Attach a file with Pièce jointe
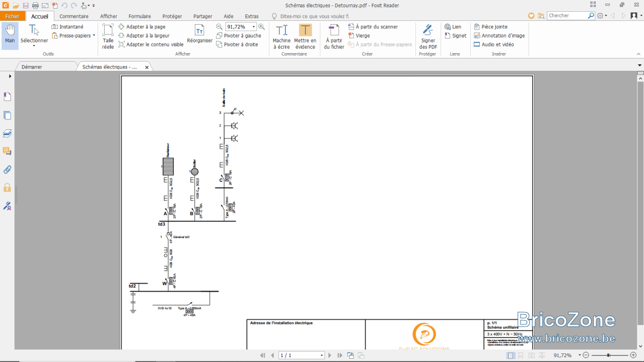644x362 pixels. [491, 27]
